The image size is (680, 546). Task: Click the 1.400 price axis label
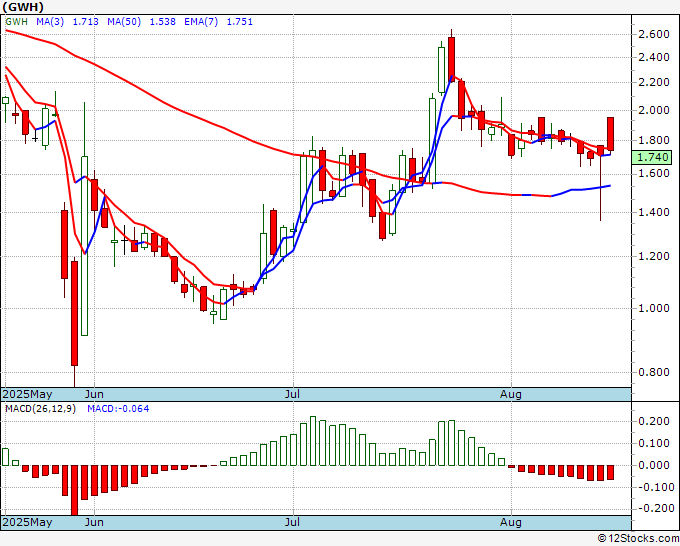(x=654, y=213)
